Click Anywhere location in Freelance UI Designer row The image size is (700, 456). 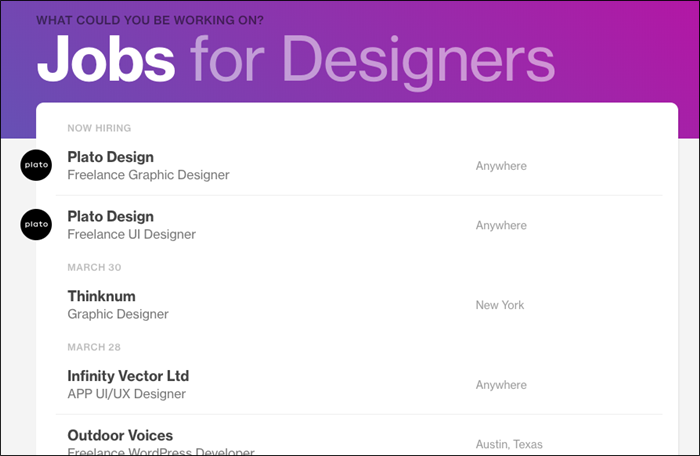point(501,226)
